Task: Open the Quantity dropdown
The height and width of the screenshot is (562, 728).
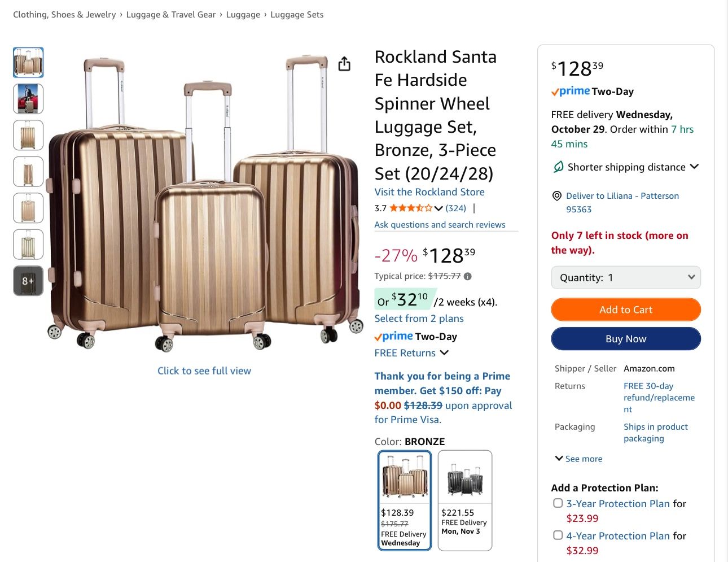Action: click(625, 277)
